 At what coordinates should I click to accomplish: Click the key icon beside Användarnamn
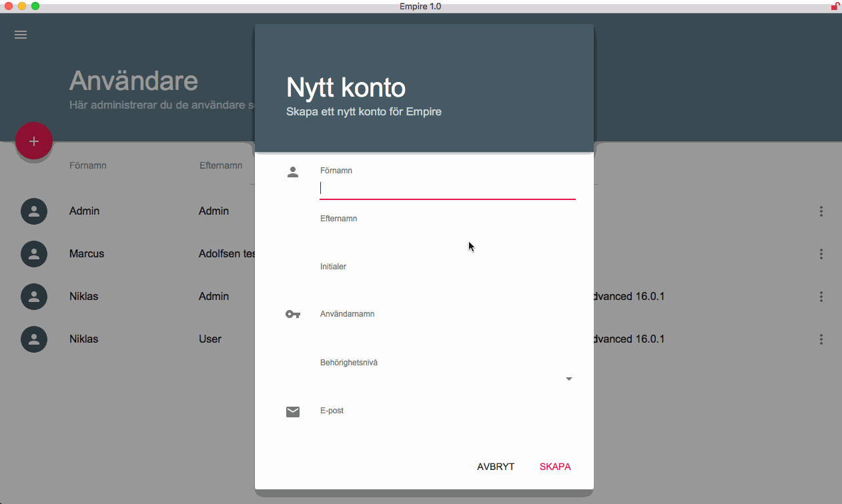pyautogui.click(x=293, y=314)
